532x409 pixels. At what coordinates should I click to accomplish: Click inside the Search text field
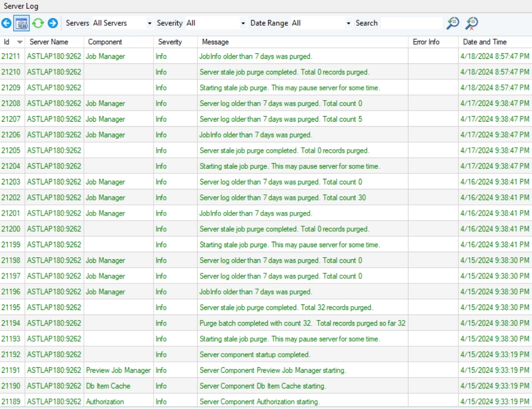pos(411,23)
